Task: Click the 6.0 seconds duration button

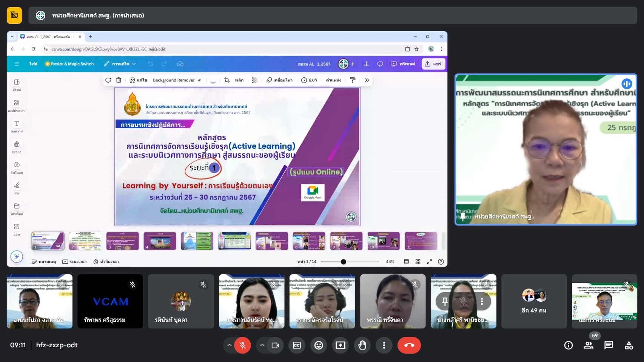Action: [x=309, y=80]
